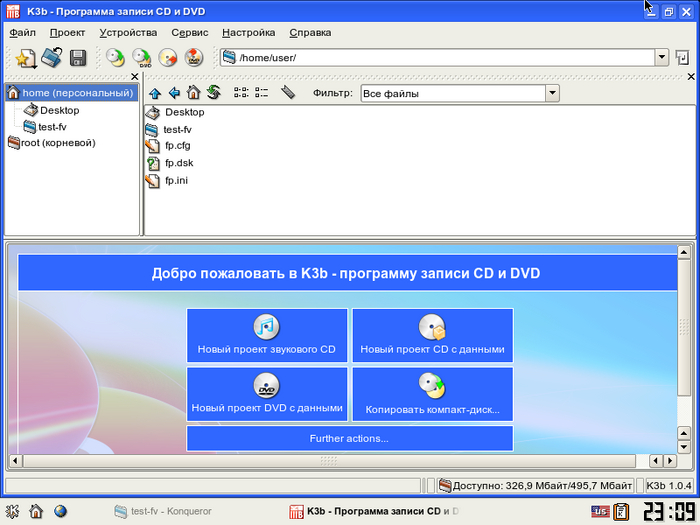Click Копировать компакт-диск button

point(432,393)
